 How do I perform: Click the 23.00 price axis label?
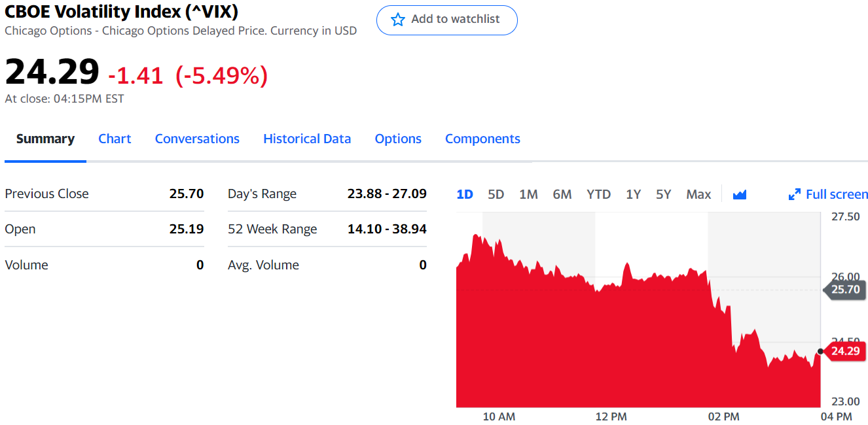pyautogui.click(x=846, y=401)
